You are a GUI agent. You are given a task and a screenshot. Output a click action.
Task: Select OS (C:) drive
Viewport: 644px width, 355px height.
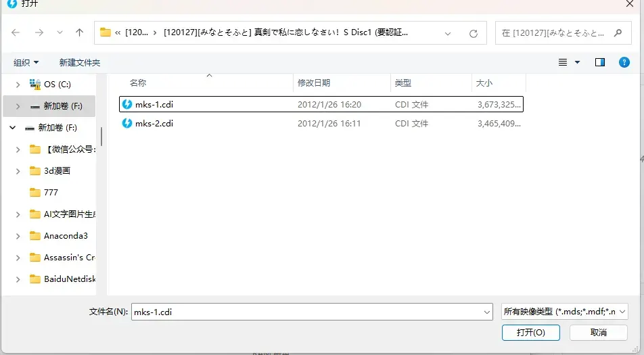pyautogui.click(x=57, y=84)
